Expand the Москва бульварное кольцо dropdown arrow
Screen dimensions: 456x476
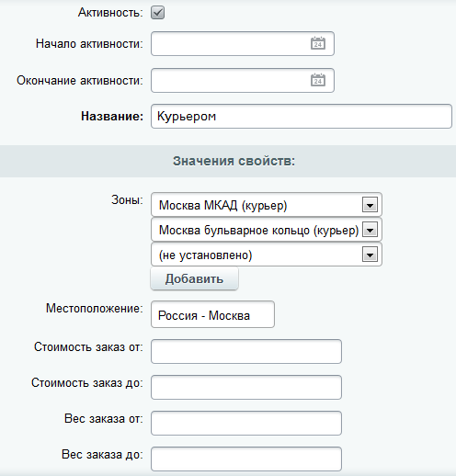point(370,230)
